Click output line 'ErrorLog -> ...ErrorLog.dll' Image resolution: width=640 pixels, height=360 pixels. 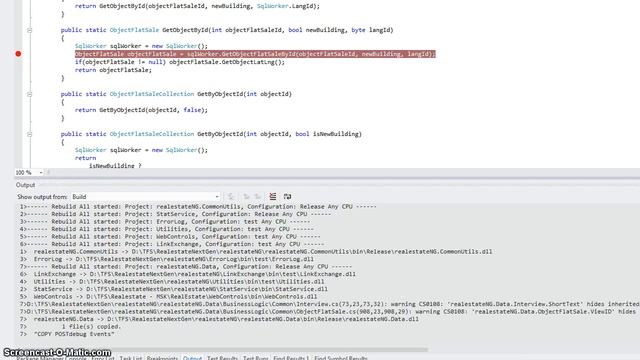pos(167,259)
